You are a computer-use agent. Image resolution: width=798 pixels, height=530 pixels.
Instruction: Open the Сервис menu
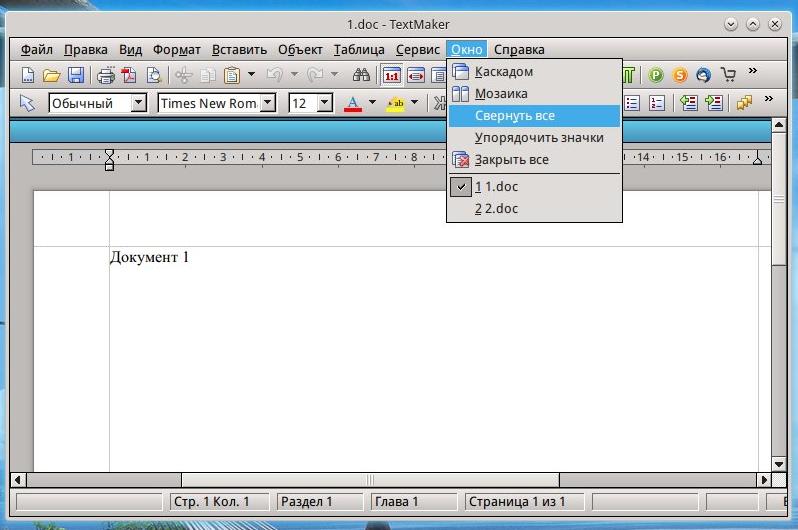click(x=418, y=49)
